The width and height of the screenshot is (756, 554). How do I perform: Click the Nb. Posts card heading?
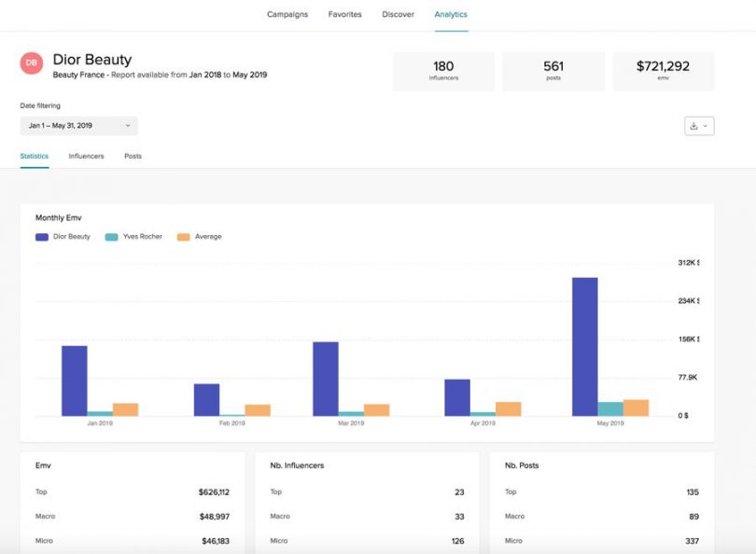522,465
